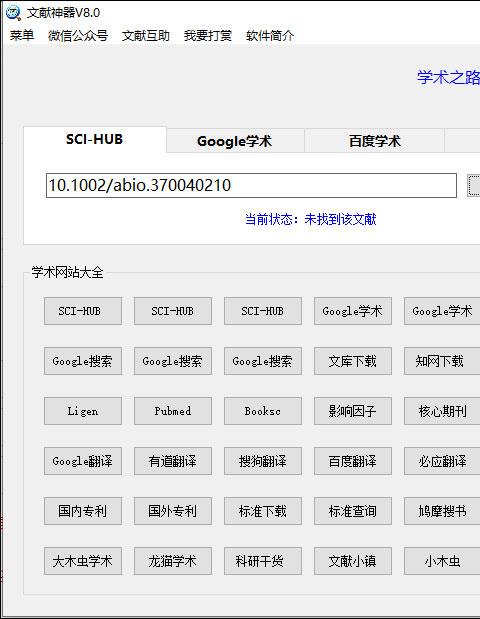This screenshot has width=480, height=619.
Task: Switch to the 百度学术 tab
Action: pyautogui.click(x=374, y=141)
